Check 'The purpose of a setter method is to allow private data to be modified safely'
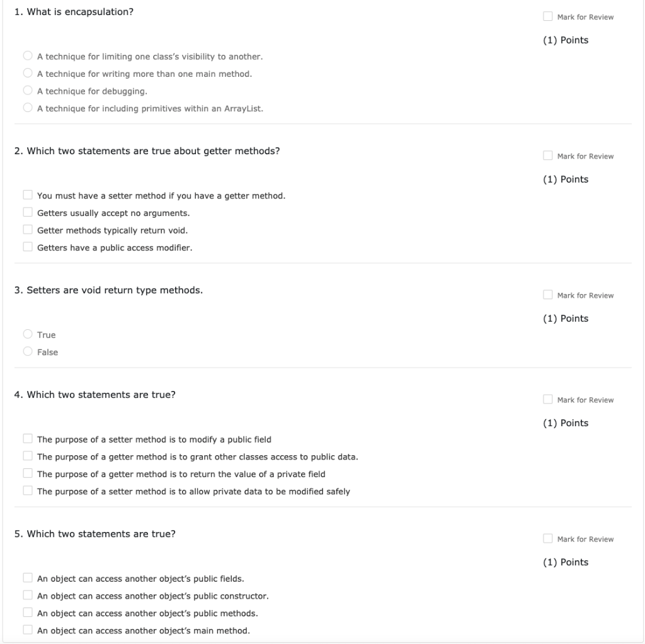645x644 pixels. 28,491
